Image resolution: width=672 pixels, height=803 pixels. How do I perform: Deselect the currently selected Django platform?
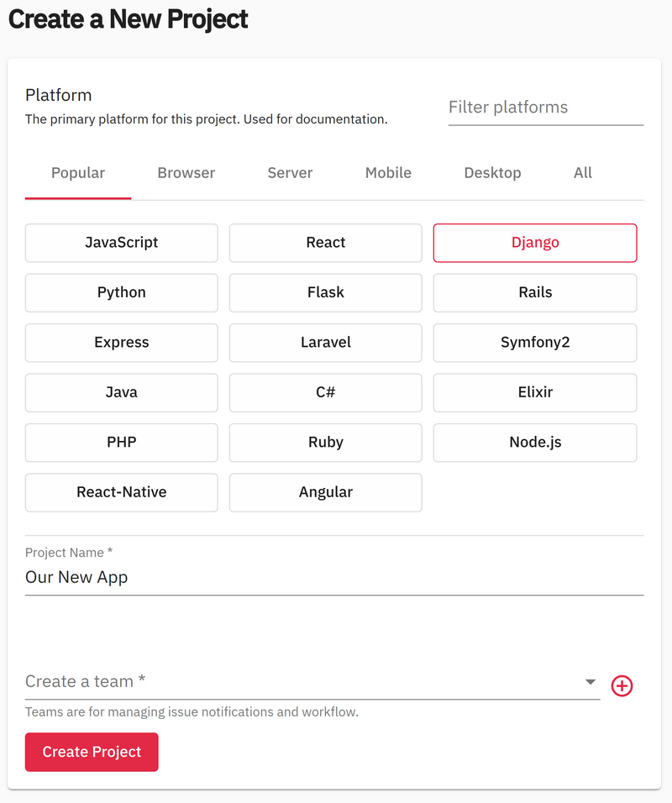534,243
